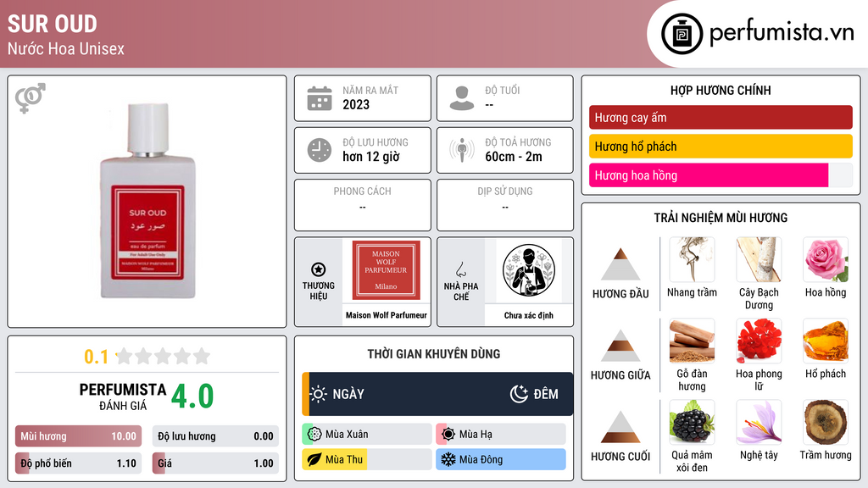
Task: Click the sun icon for Mùa Hạ
Action: [448, 435]
